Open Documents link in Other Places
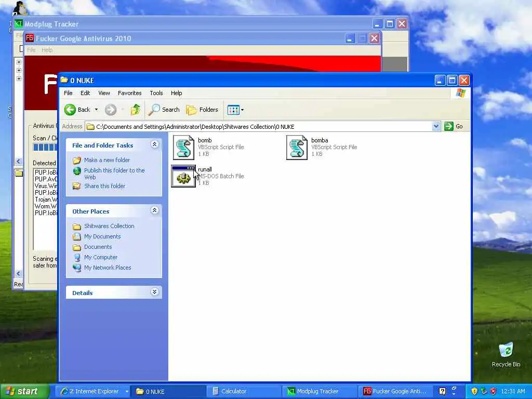 (98, 247)
